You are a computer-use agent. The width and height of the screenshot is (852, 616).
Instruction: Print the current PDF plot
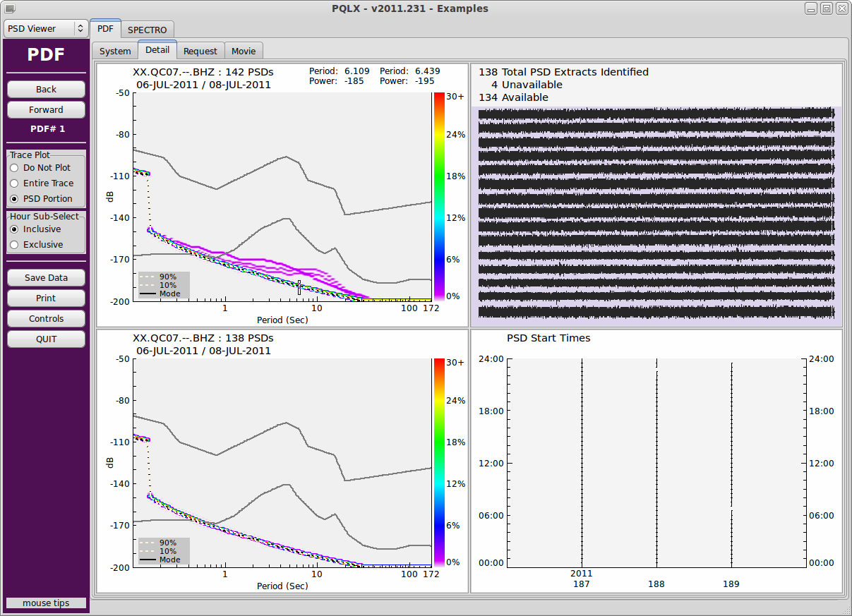tap(46, 298)
